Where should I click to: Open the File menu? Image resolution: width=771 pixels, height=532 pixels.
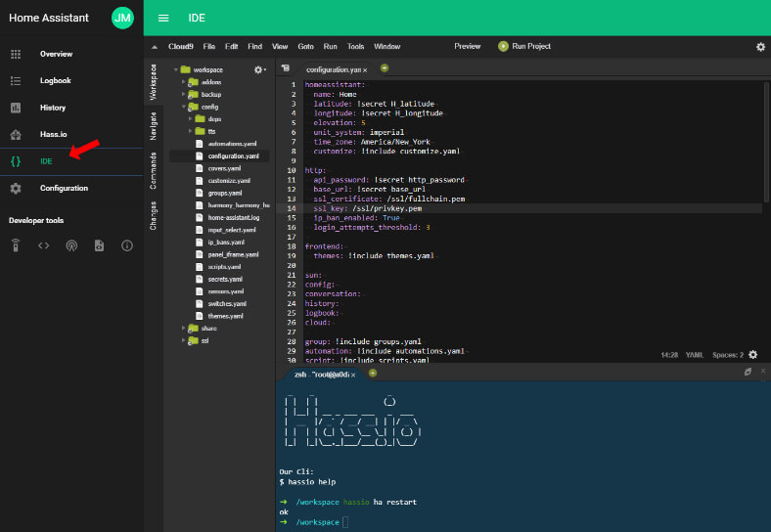click(x=209, y=47)
